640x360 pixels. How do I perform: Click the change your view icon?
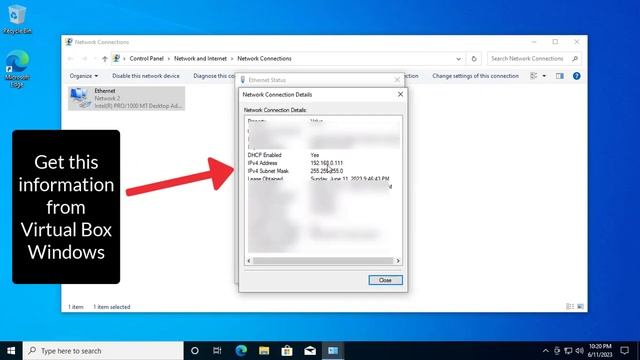[x=534, y=76]
